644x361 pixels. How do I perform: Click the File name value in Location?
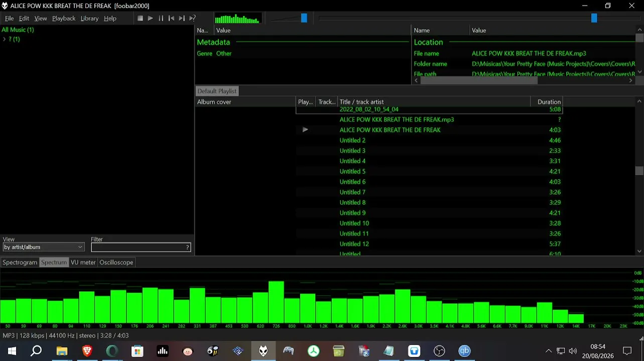529,54
